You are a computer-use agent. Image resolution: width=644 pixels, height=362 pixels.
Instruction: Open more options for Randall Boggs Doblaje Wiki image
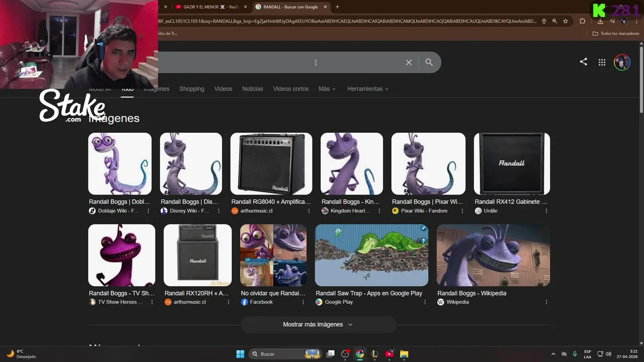[x=148, y=211]
